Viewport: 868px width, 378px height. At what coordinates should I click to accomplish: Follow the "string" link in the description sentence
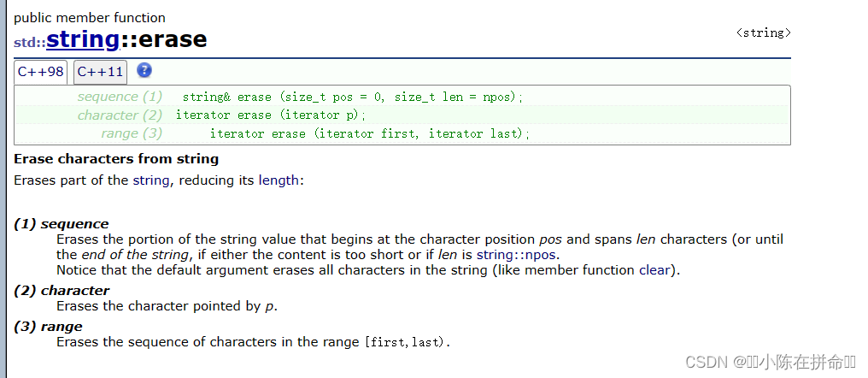pyautogui.click(x=151, y=180)
